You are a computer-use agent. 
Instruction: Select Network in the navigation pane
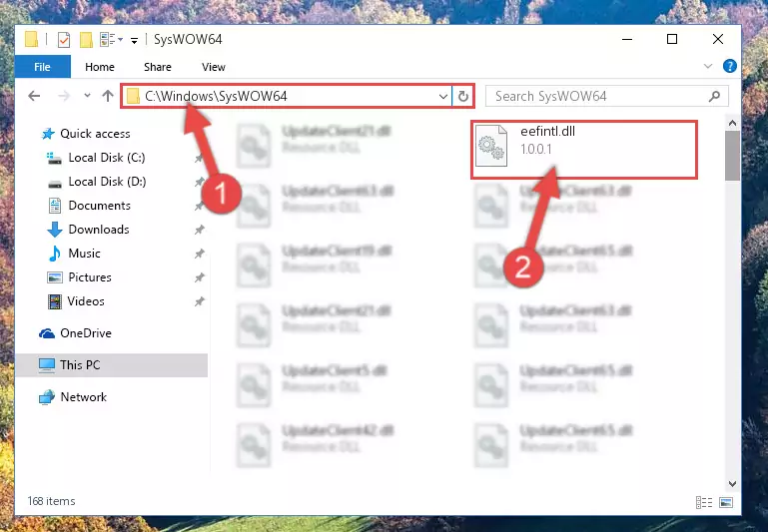coord(83,397)
